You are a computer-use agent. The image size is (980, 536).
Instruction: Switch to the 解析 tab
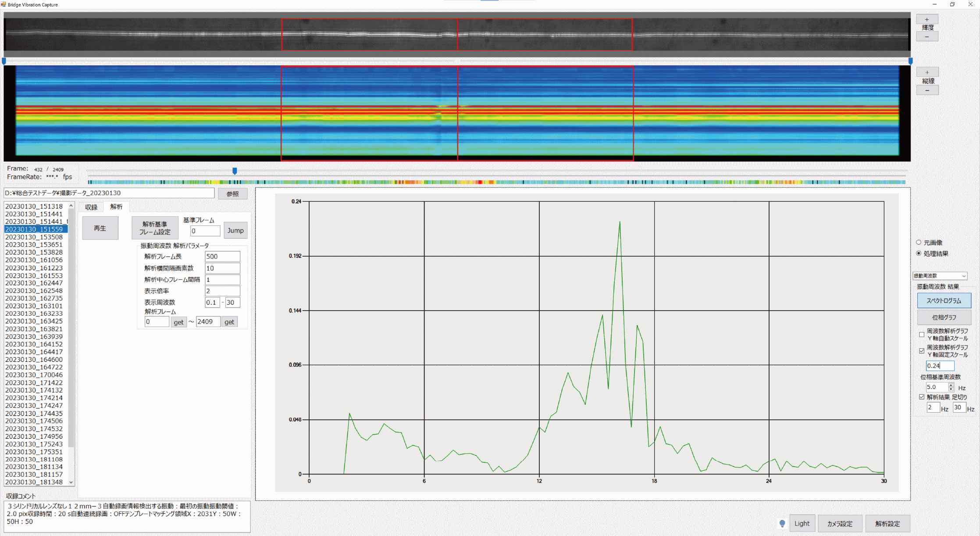click(x=116, y=207)
